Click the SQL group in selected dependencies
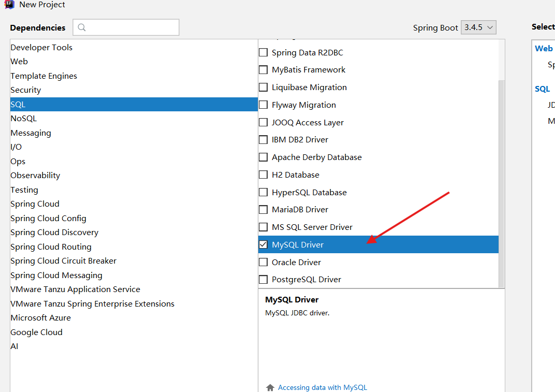This screenshot has height=392, width=555. point(542,89)
